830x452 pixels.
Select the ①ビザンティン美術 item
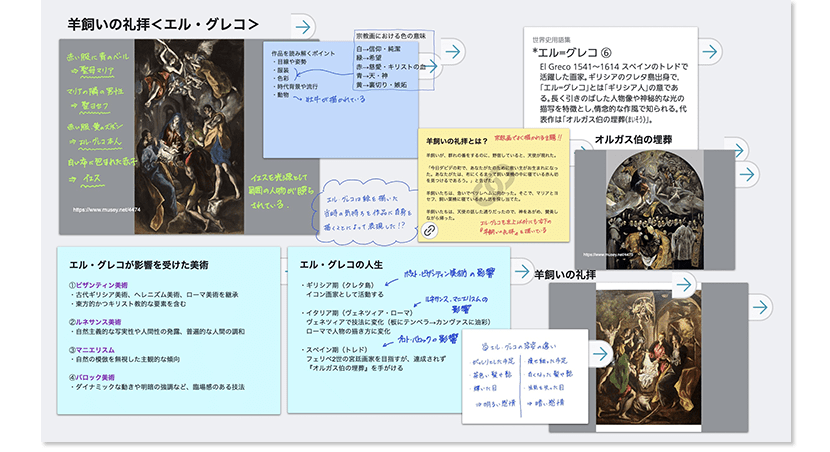(98, 285)
